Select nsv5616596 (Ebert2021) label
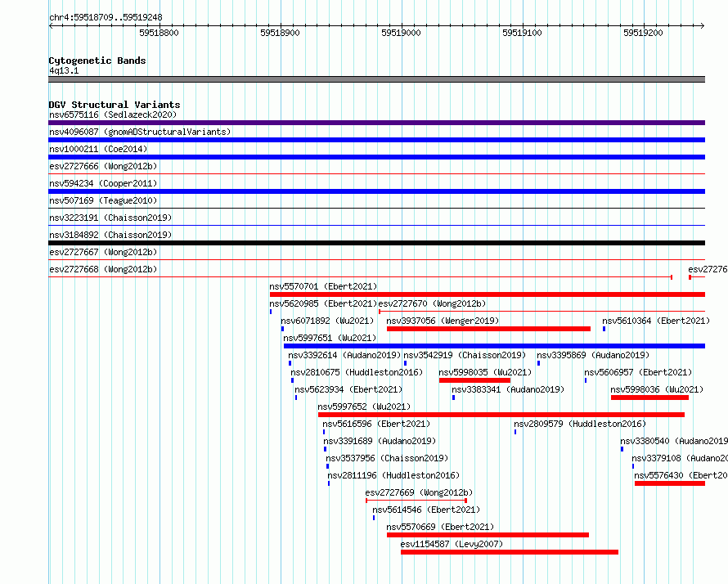 (x=376, y=424)
